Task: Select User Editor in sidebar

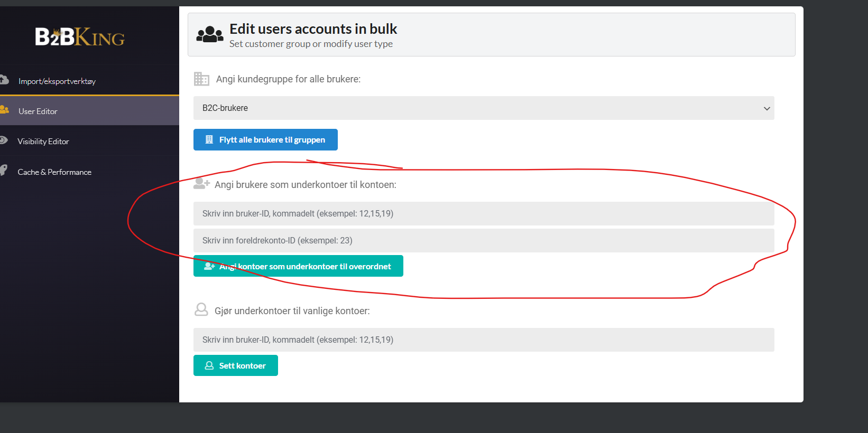Action: (x=89, y=111)
